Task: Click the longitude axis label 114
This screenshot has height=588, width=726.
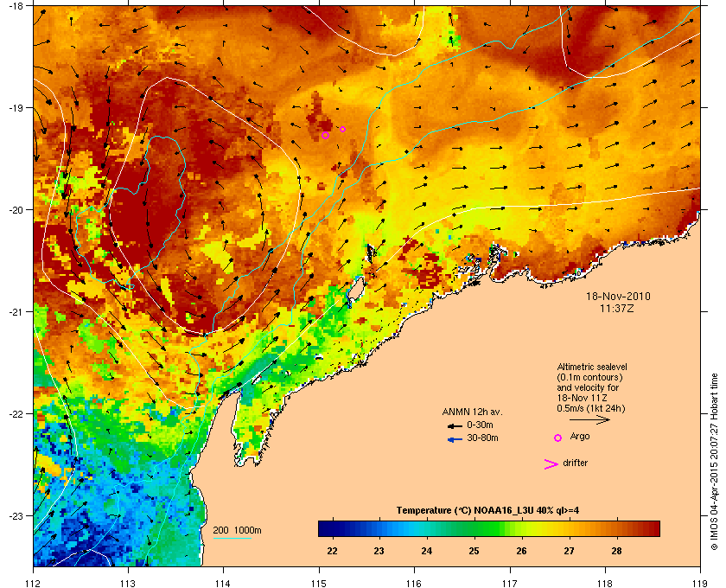Action: pyautogui.click(x=223, y=584)
